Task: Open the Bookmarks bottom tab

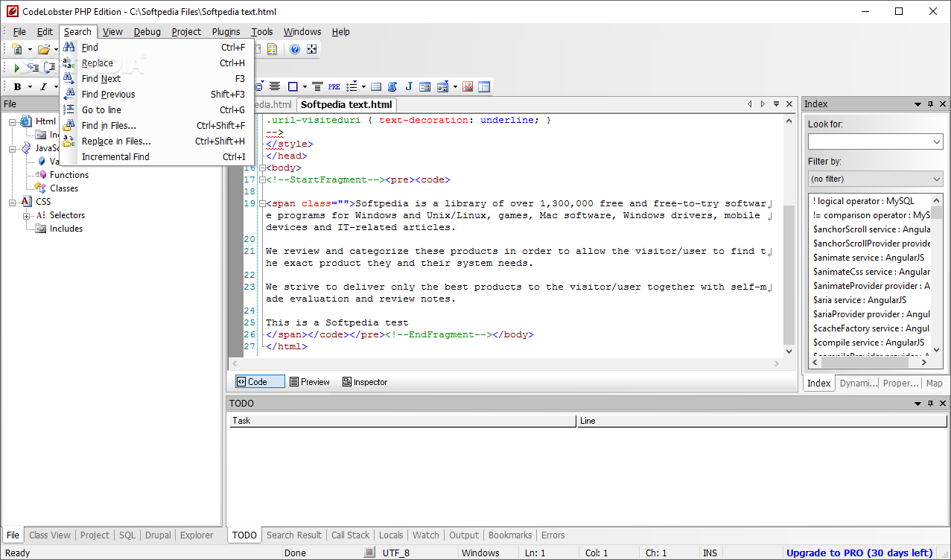Action: [510, 535]
